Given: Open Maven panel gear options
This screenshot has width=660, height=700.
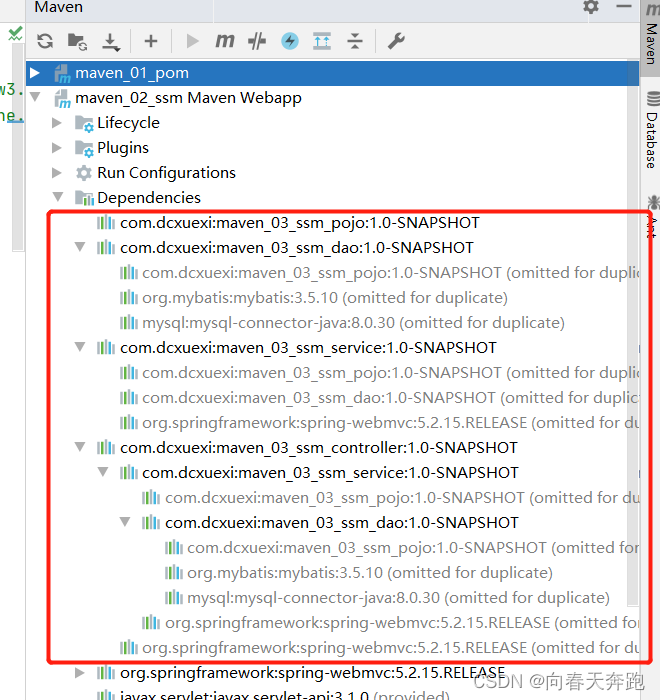Looking at the screenshot, I should [591, 7].
